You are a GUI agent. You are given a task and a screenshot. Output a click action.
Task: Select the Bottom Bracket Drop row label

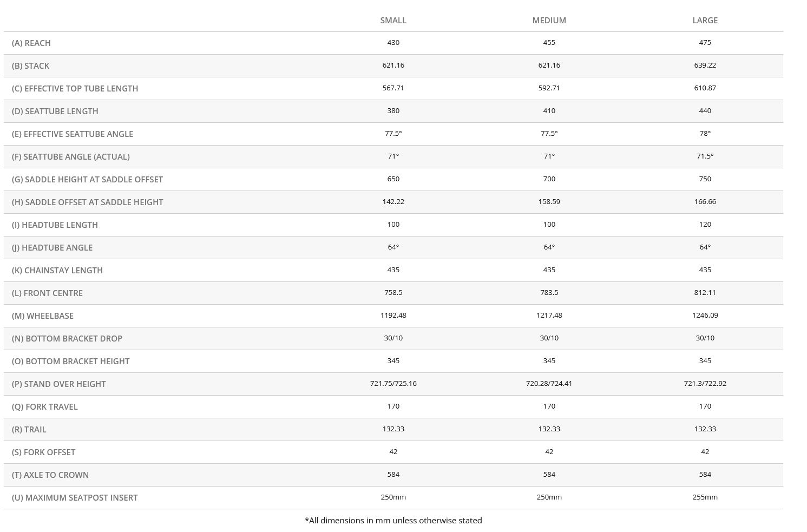(x=67, y=339)
